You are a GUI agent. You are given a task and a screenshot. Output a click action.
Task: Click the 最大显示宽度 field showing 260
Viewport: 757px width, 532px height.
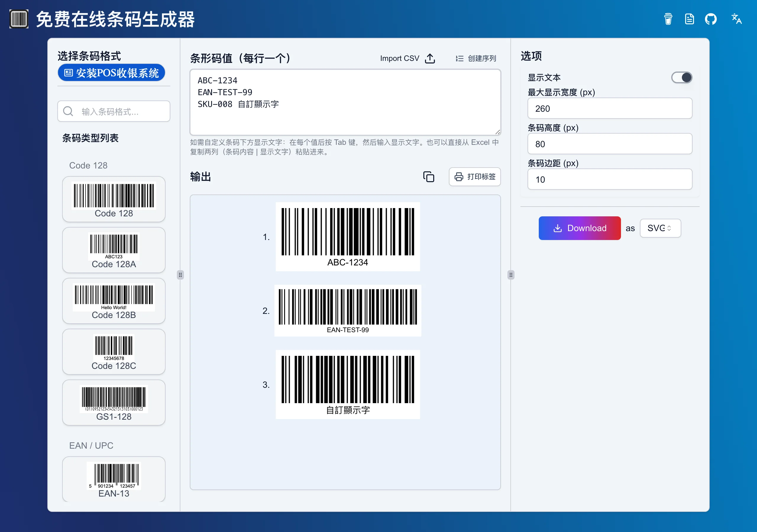point(610,108)
